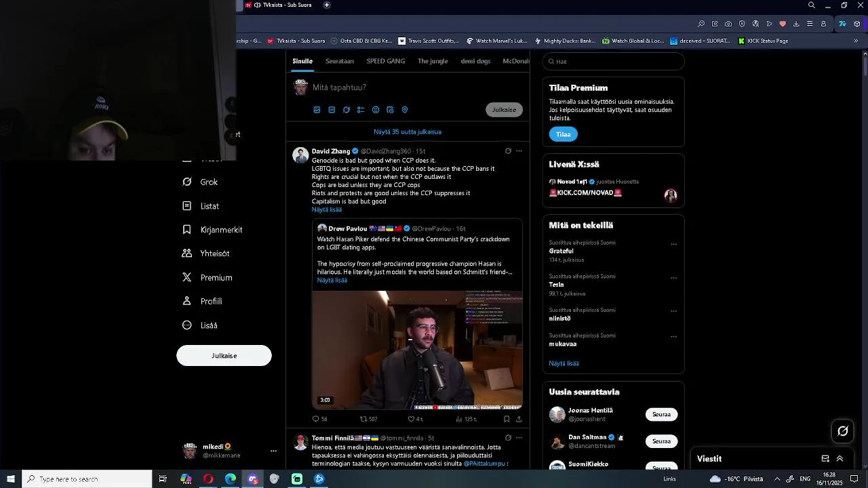
Task: Open Yhteisöt in the sidebar
Action: click(x=206, y=253)
